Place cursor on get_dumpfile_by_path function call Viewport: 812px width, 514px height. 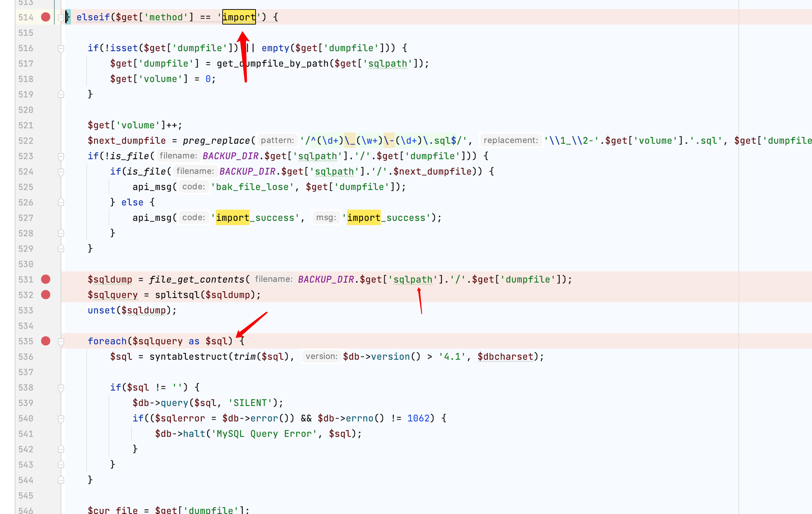(x=273, y=63)
